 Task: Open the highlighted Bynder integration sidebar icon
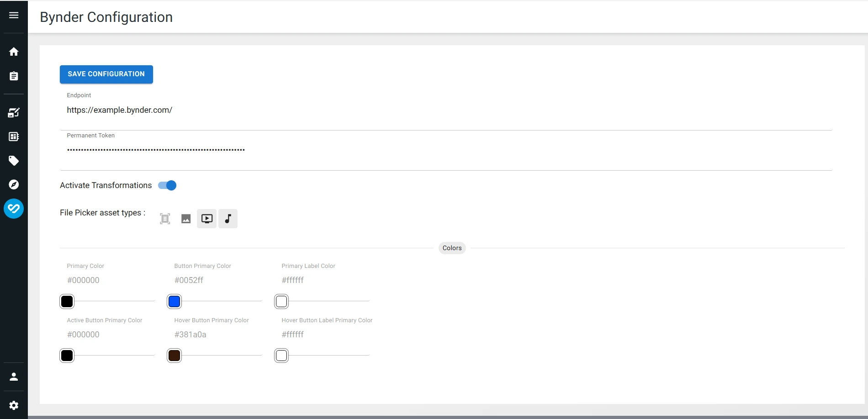click(x=14, y=208)
